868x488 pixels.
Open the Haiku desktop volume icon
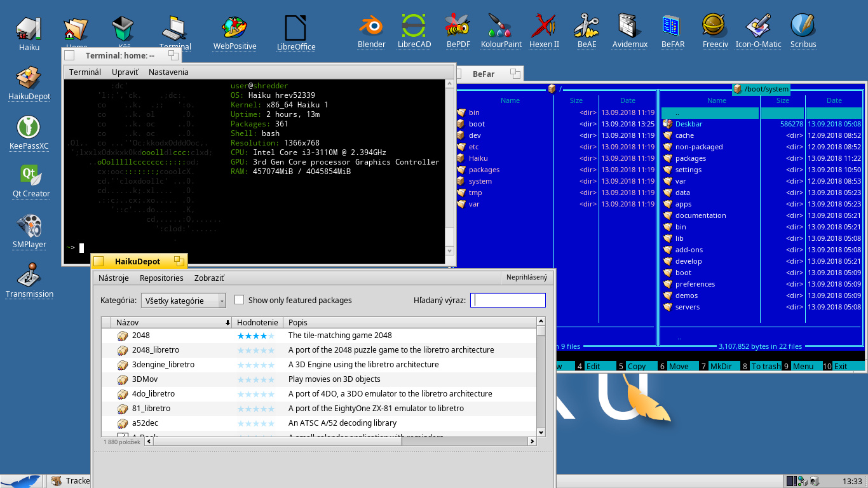pyautogui.click(x=29, y=28)
